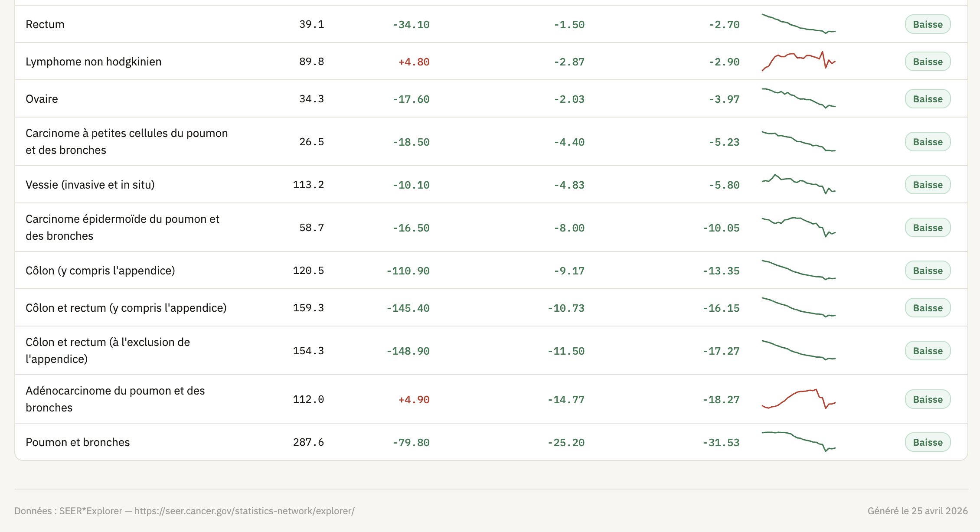The image size is (980, 532).
Task: Click the Carcinome à petites cellules sparkline
Action: click(798, 141)
